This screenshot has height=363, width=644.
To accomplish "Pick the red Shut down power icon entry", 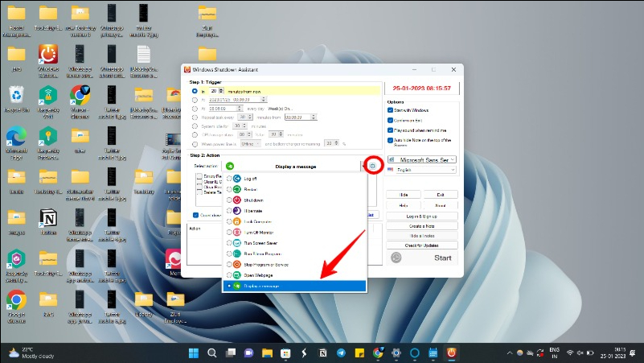I will tap(237, 200).
